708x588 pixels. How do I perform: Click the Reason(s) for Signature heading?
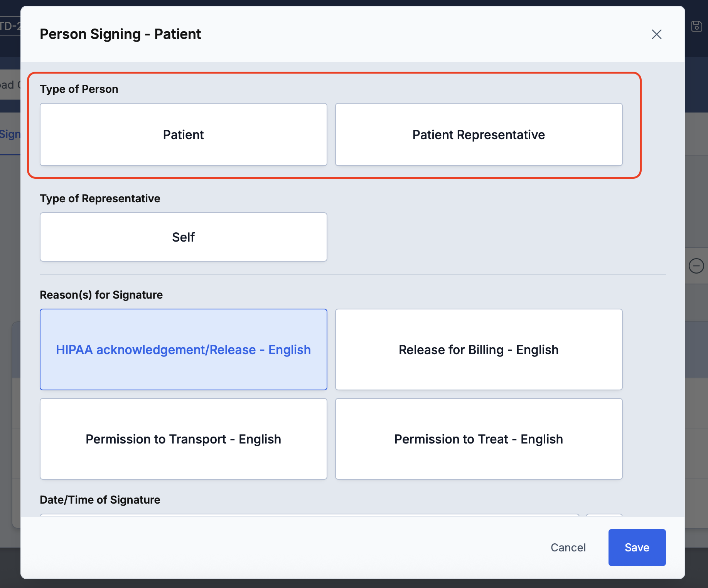point(101,295)
